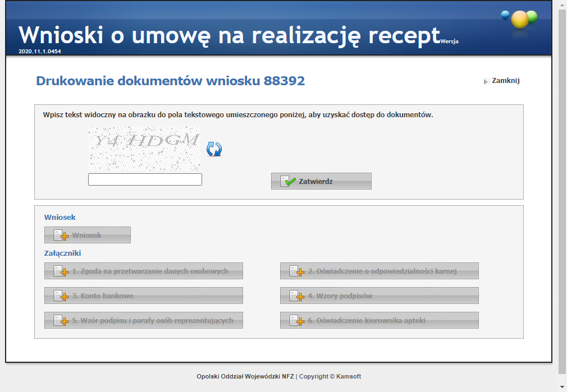Click the refresh captcha image icon
The height and width of the screenshot is (392, 567).
214,149
